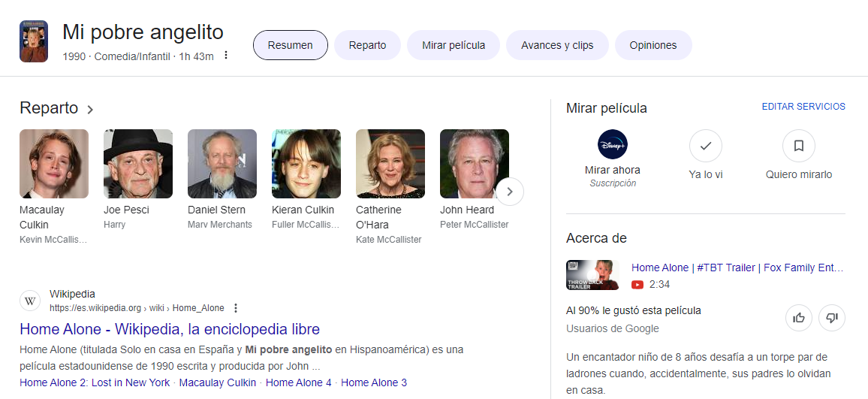Viewport: 868px width, 399px height.
Task: Switch to the Reparto tab
Action: (x=367, y=45)
